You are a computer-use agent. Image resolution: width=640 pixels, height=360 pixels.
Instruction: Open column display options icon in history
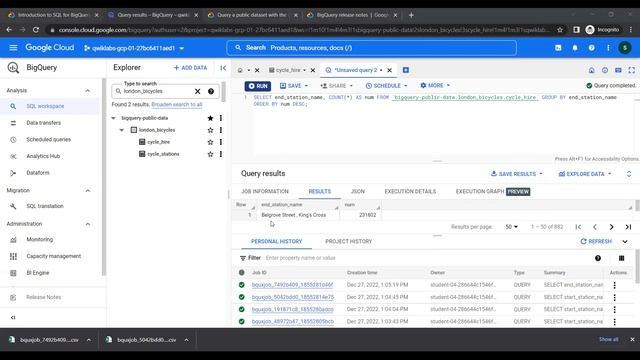click(x=621, y=258)
